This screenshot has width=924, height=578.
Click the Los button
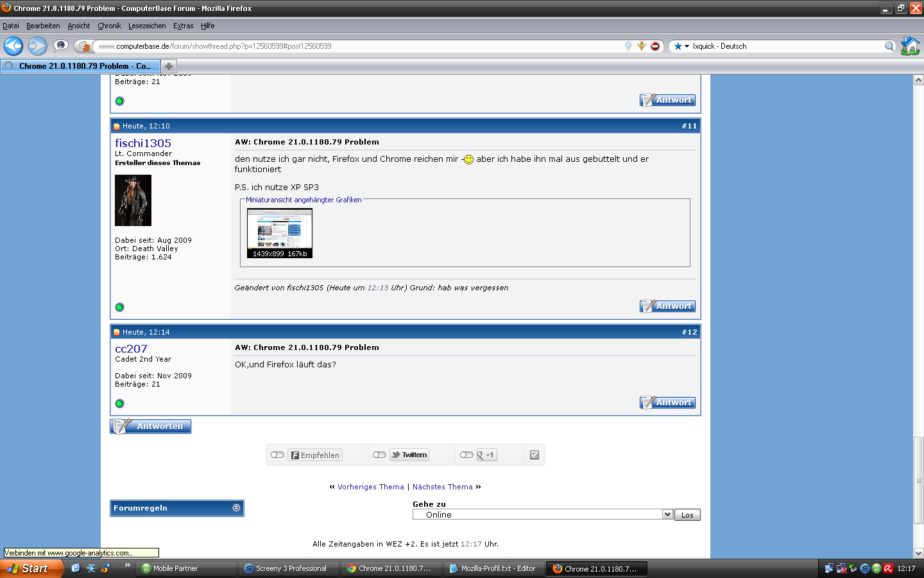tap(687, 515)
